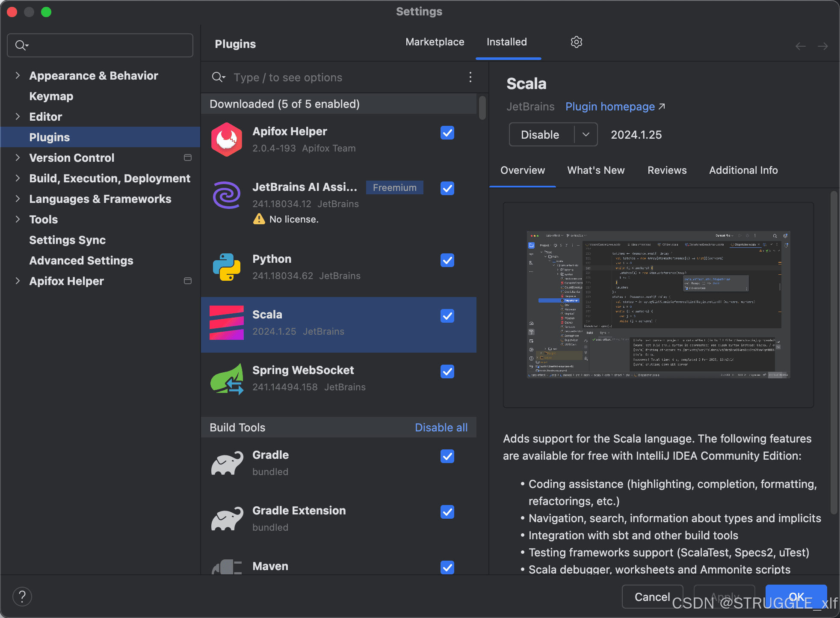Click the Freemium badge on AI Assistant
The height and width of the screenshot is (618, 840).
(x=394, y=187)
